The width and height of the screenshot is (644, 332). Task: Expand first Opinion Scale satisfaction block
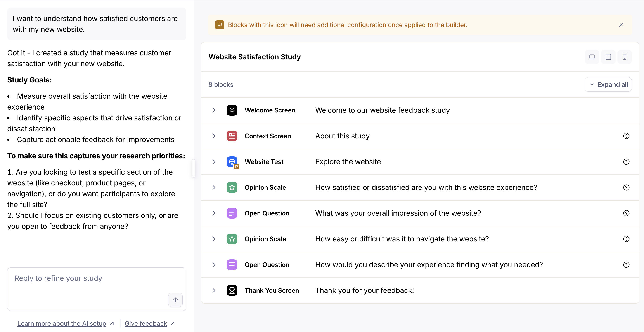coord(214,187)
